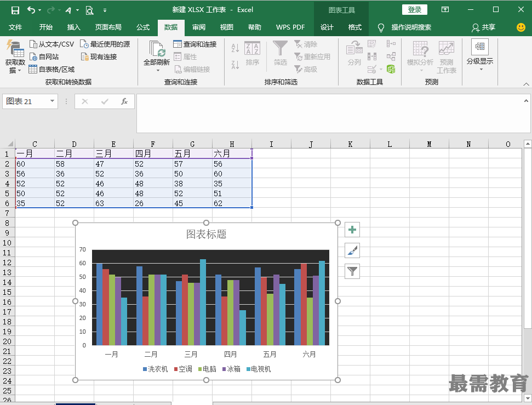The height and width of the screenshot is (405, 532).
Task: Open the File (文件) tab
Action: click(15, 27)
